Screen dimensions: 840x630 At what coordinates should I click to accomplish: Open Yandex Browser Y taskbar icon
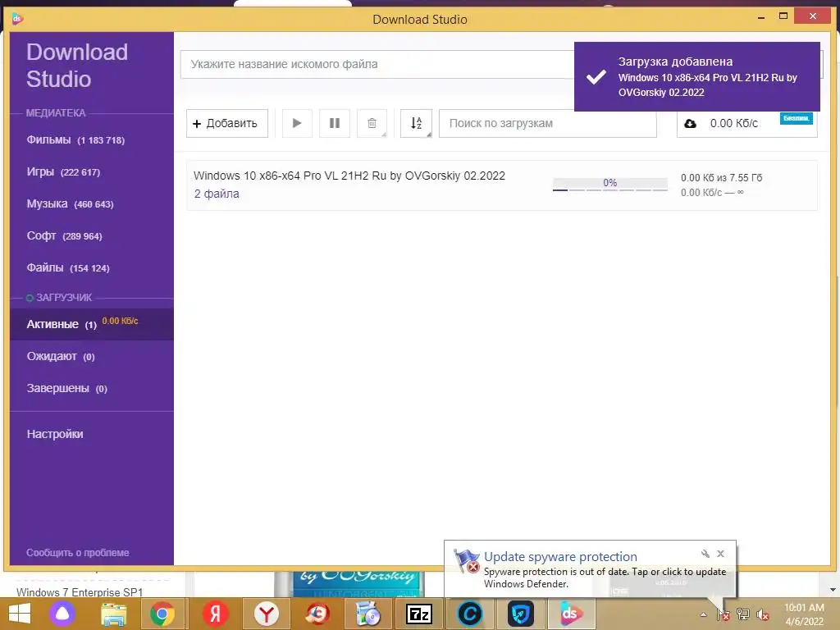pos(267,614)
